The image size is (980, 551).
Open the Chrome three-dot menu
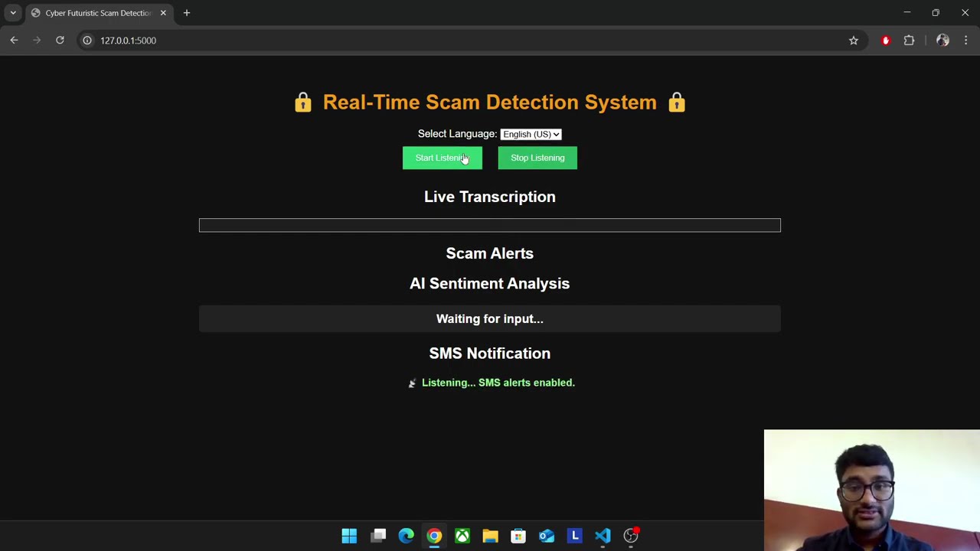[966, 41]
